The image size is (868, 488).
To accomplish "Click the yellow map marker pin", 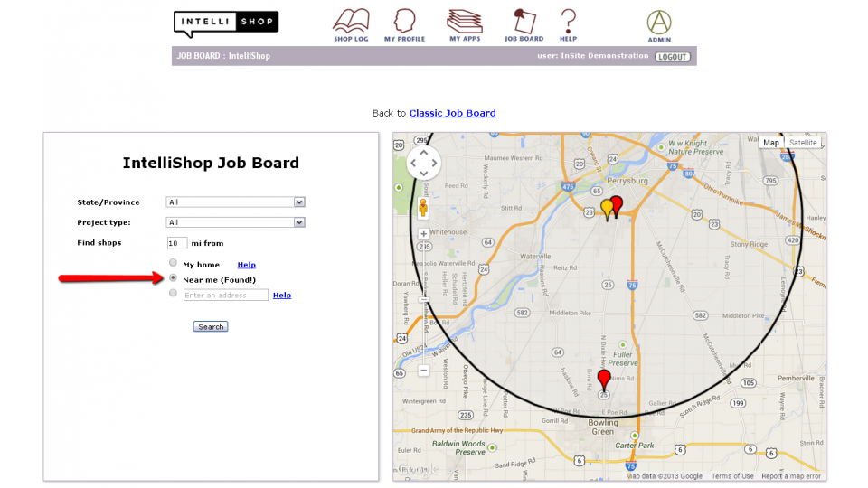I will [x=608, y=210].
